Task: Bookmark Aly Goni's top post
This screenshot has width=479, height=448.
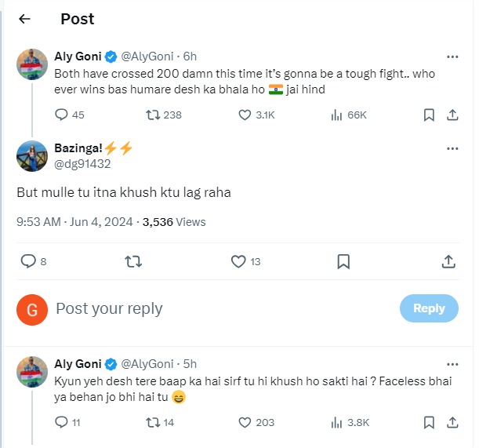Action: point(429,115)
